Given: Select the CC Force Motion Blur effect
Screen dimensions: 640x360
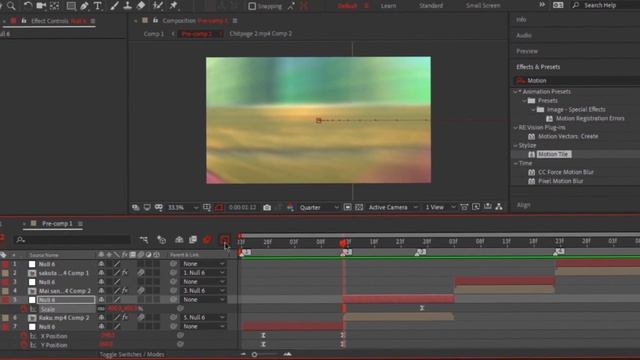Looking at the screenshot, I should click(x=565, y=172).
